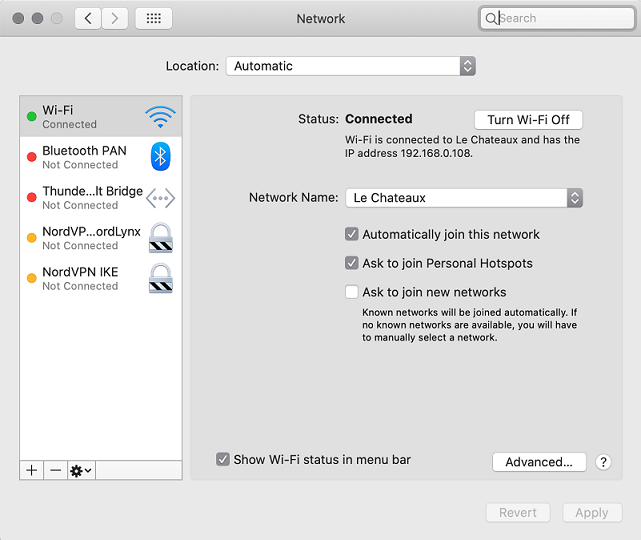Open help with the question mark button
Image resolution: width=641 pixels, height=540 pixels.
click(603, 462)
